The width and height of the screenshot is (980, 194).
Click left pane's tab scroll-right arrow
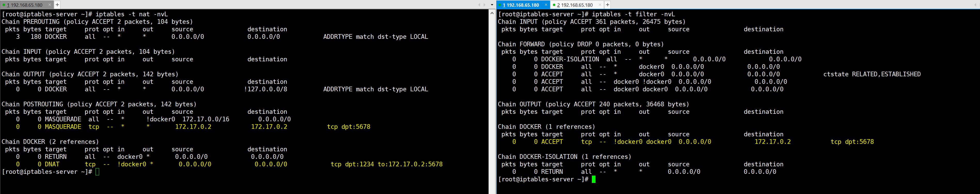(484, 5)
